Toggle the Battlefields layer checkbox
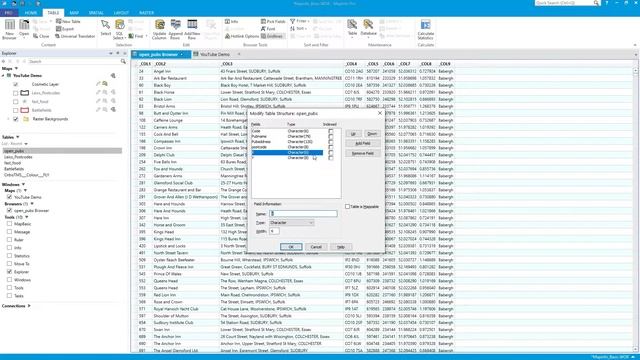The image size is (640, 360). pyautogui.click(x=16, y=110)
